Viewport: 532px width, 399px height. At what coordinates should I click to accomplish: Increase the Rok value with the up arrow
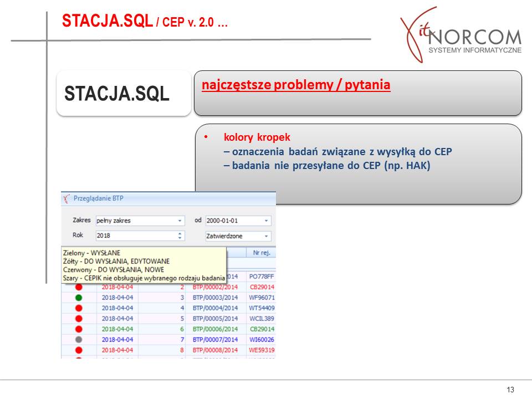(180, 233)
